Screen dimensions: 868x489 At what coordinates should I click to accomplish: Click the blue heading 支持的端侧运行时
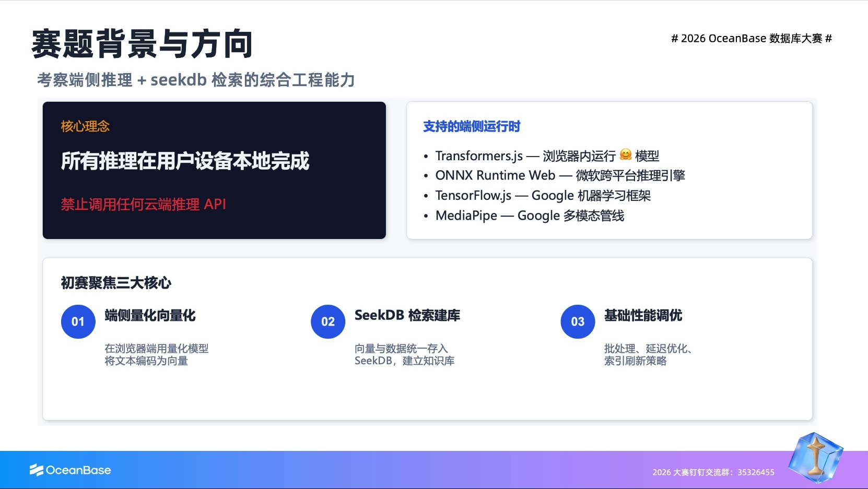tap(472, 127)
